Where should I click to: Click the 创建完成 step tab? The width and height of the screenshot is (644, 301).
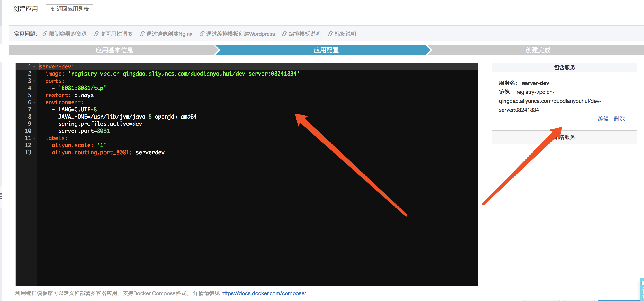[537, 50]
